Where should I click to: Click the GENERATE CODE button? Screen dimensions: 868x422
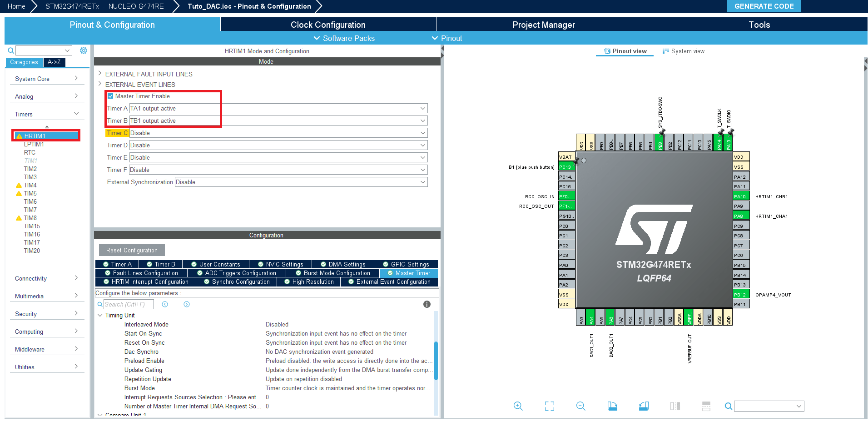pos(764,6)
